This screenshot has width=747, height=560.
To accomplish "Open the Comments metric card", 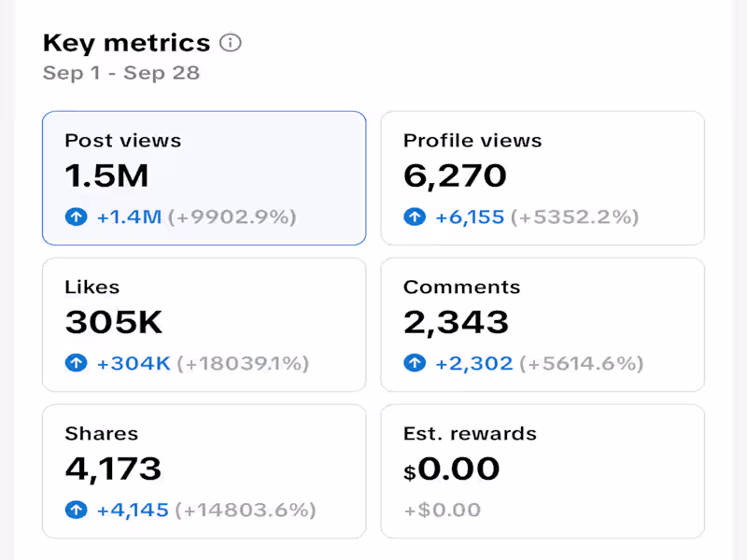I will (x=543, y=325).
